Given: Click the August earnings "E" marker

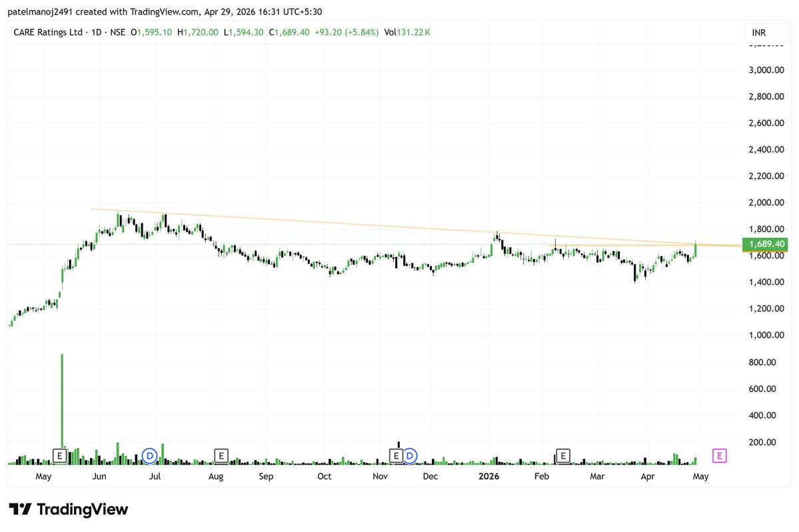Looking at the screenshot, I should click(x=221, y=455).
